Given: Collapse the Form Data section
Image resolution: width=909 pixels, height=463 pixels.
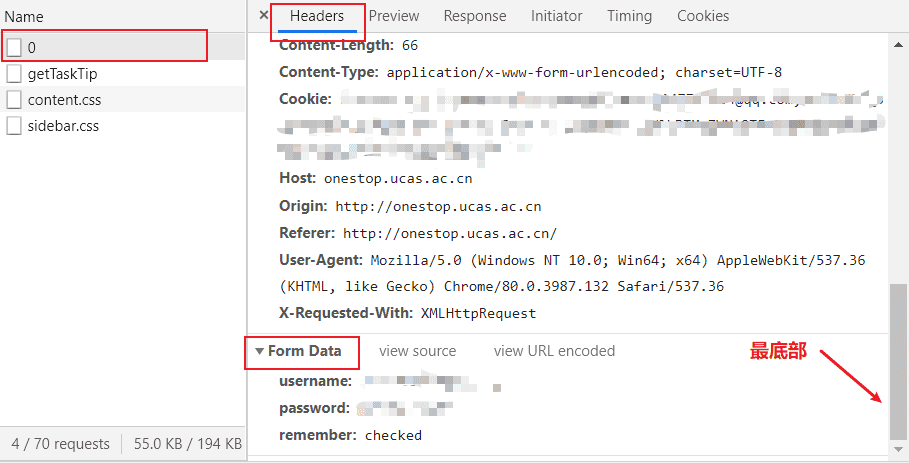Looking at the screenshot, I should tap(260, 351).
